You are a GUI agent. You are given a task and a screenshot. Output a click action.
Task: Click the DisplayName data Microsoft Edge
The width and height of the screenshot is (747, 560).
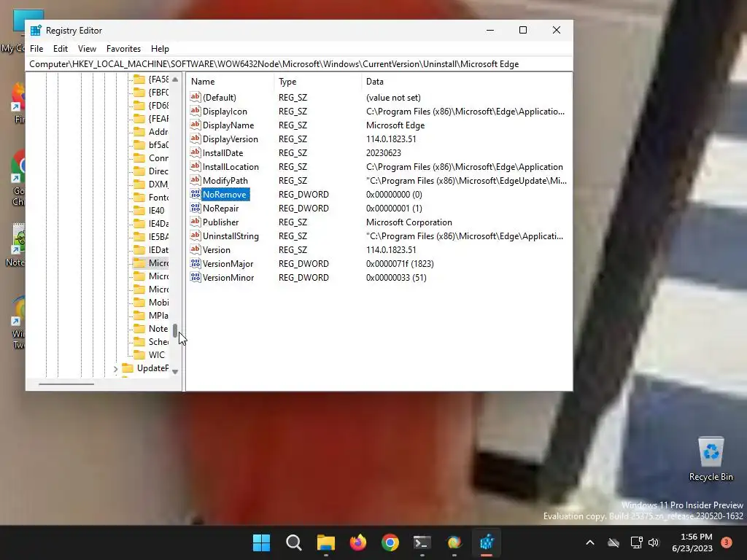tap(395, 125)
